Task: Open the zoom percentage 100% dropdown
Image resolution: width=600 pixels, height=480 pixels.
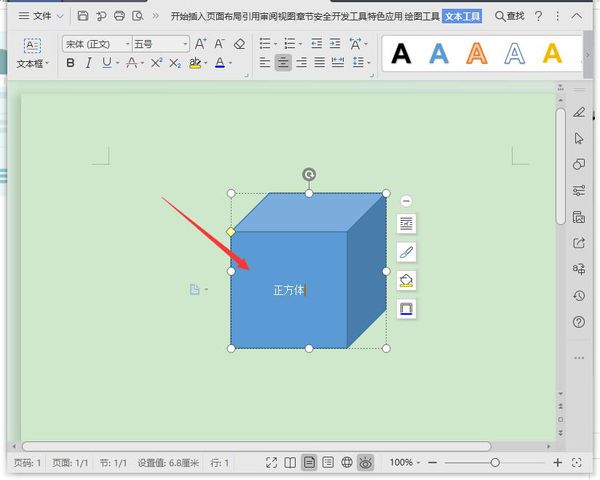Action: pos(405,463)
